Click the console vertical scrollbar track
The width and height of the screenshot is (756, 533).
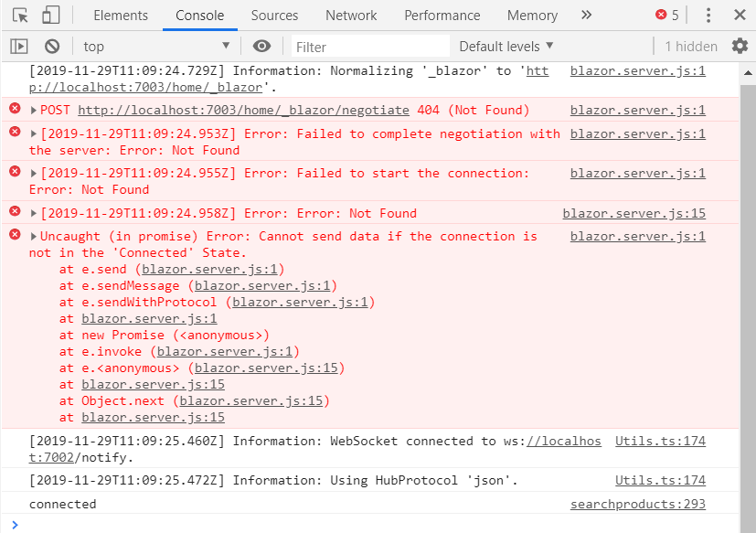tap(748, 309)
